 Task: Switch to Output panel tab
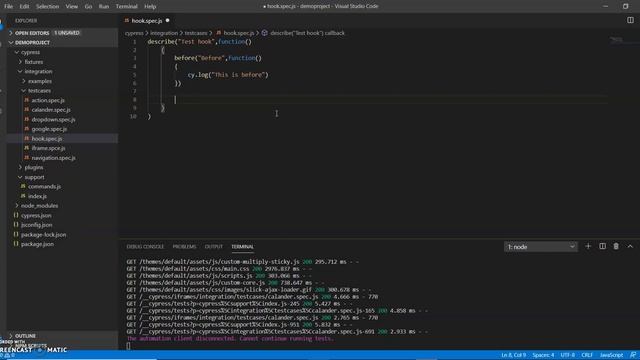213,247
